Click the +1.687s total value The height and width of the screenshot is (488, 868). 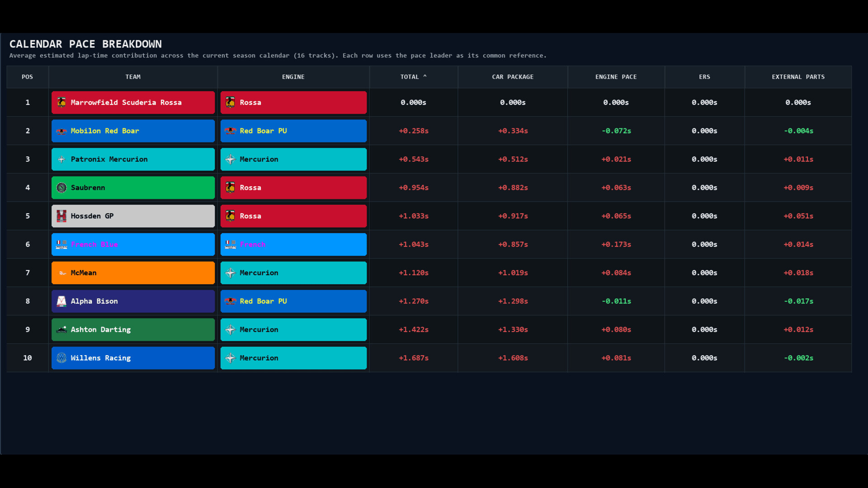tap(414, 358)
